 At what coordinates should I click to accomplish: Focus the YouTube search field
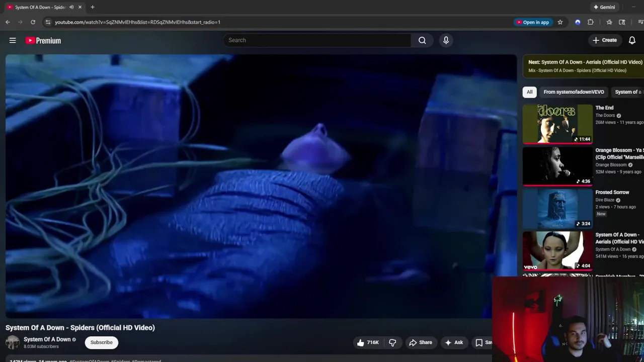[317, 40]
